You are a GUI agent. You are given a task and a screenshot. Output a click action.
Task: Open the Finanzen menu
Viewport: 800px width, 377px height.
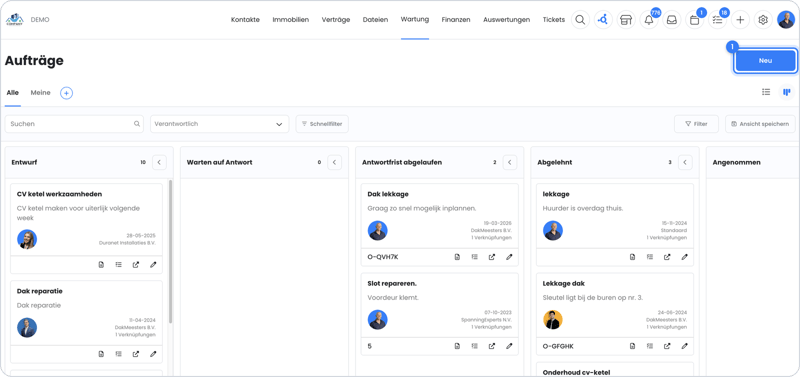click(456, 20)
